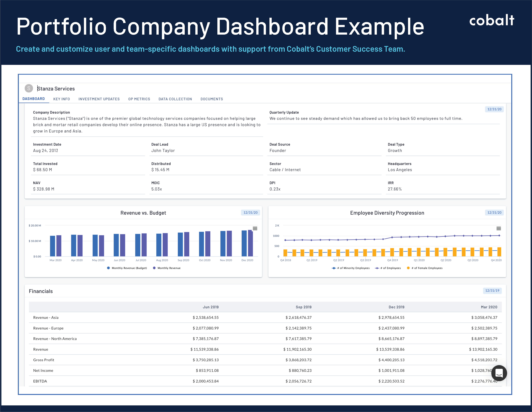Click the $ 8,665,176.87 North America cell
The image size is (532, 412).
tap(391, 339)
